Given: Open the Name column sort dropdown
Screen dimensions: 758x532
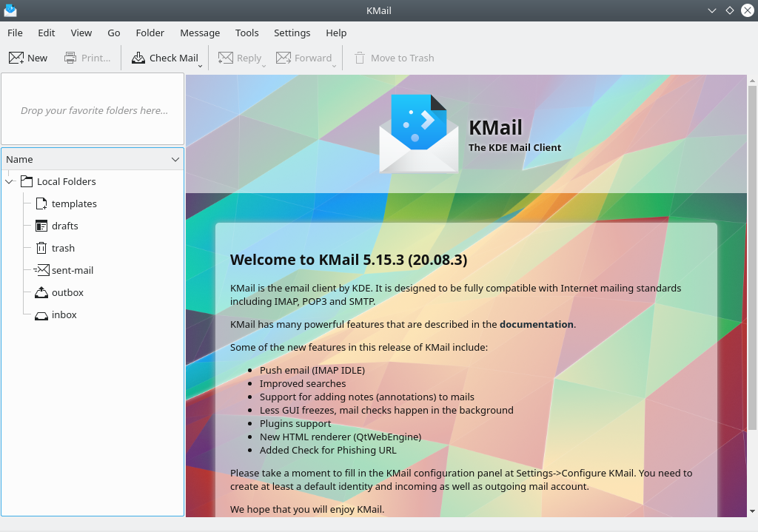Looking at the screenshot, I should (x=175, y=158).
